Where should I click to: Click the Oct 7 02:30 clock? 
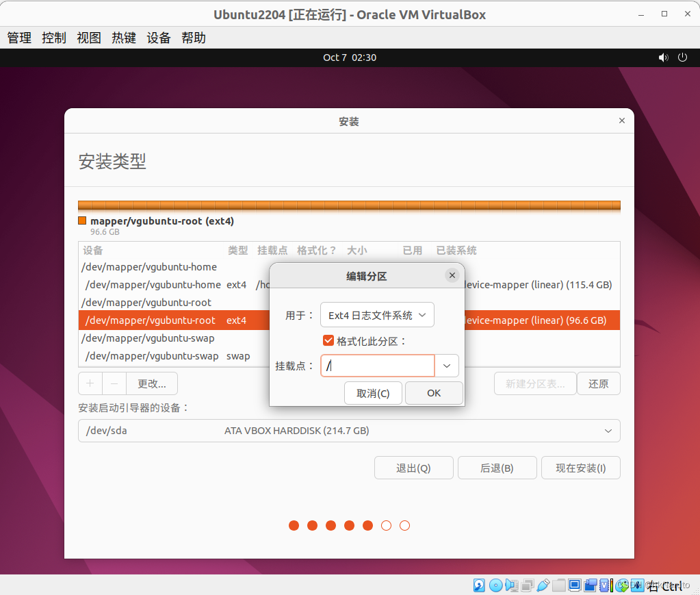[x=350, y=58]
